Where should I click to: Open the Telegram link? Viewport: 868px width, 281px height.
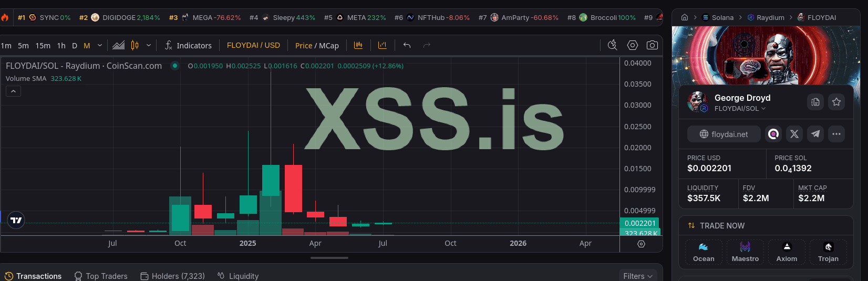815,134
